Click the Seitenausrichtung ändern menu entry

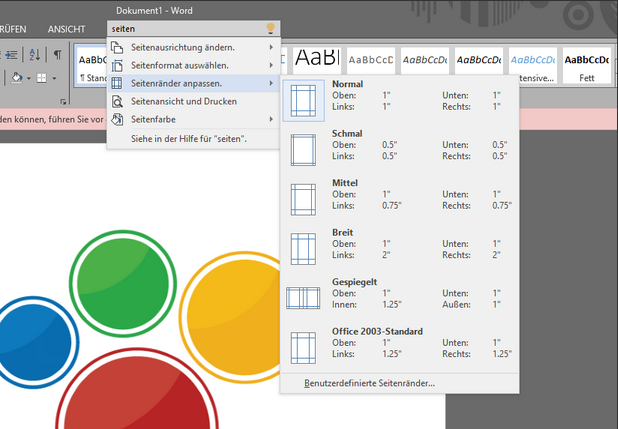click(x=194, y=47)
